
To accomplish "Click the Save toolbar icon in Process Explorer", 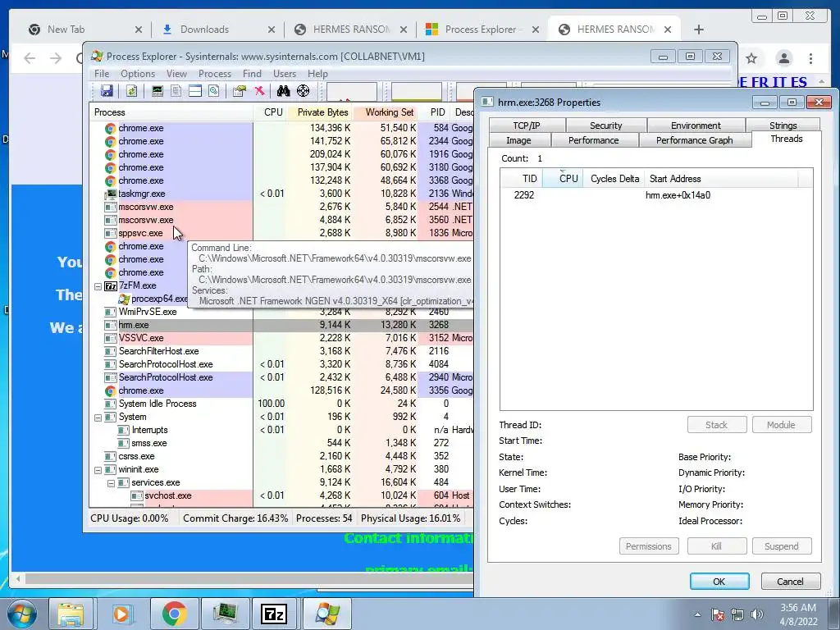I will 107,91.
